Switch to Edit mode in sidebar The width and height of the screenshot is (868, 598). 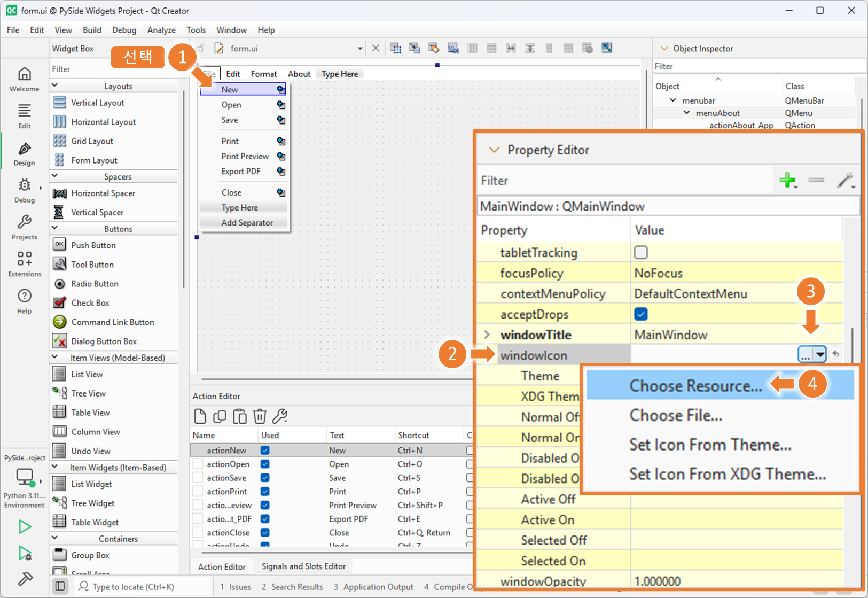[x=24, y=116]
